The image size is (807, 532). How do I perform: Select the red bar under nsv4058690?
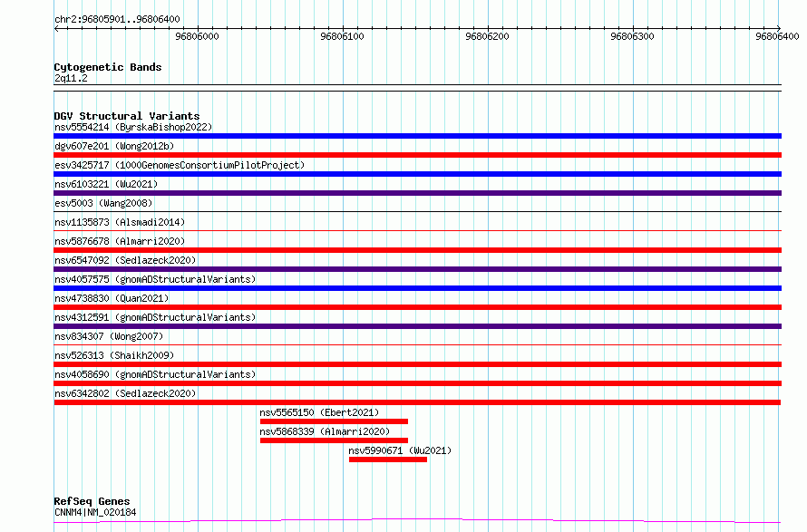coord(417,383)
